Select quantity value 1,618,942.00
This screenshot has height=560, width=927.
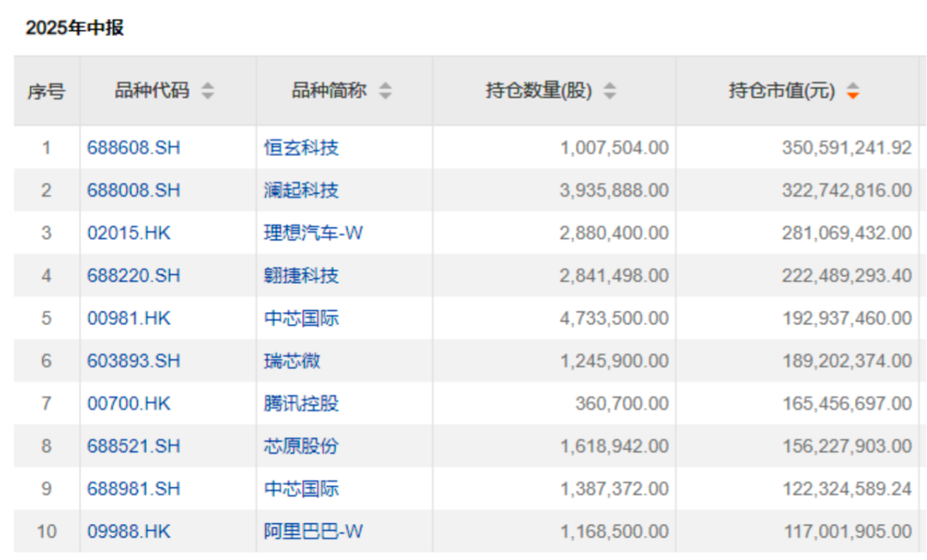pyautogui.click(x=615, y=446)
